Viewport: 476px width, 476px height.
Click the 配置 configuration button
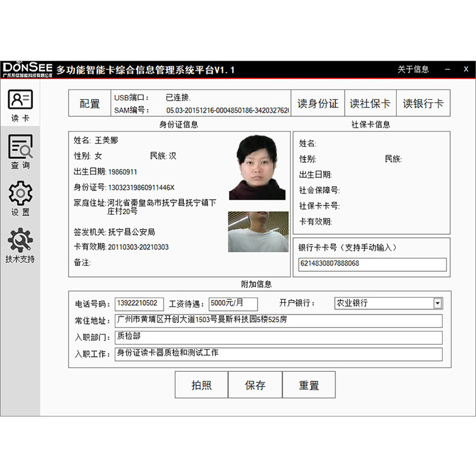pos(87,102)
